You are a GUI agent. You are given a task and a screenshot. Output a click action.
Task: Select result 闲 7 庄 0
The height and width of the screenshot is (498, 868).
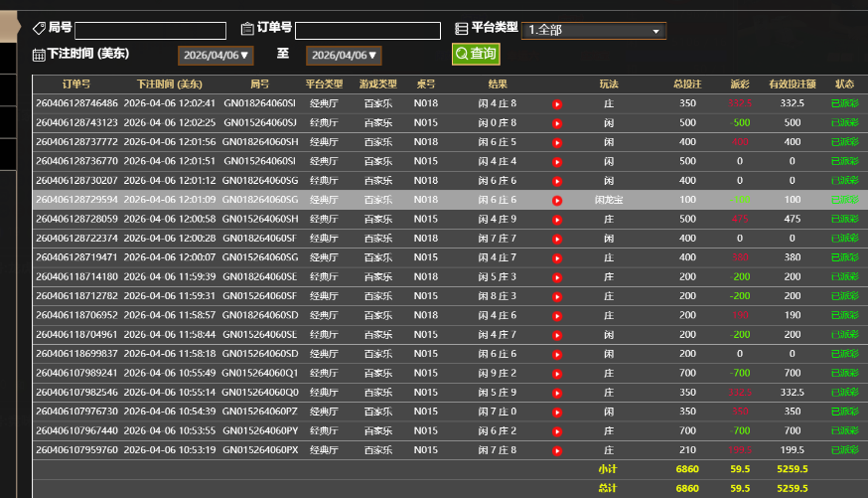tap(498, 412)
